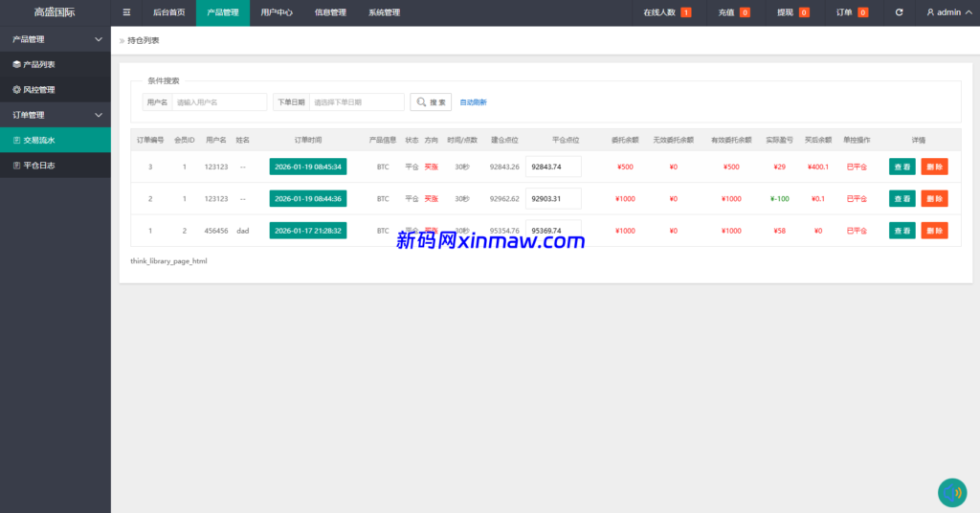This screenshot has width=980, height=513.
Task: Click the 订单 notification counter
Action: coord(851,12)
